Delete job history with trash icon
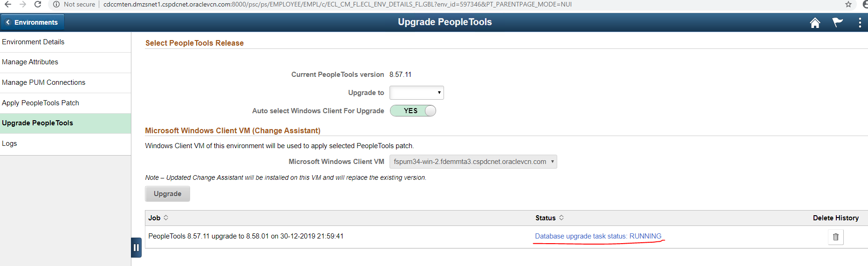Image resolution: width=868 pixels, height=266 pixels. click(x=836, y=237)
